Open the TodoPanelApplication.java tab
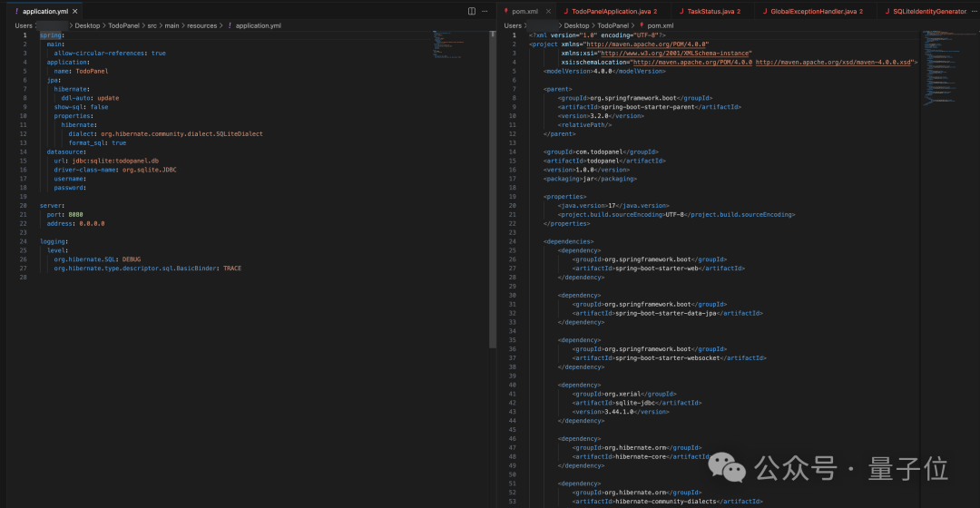Image resolution: width=980 pixels, height=508 pixels. [x=614, y=11]
